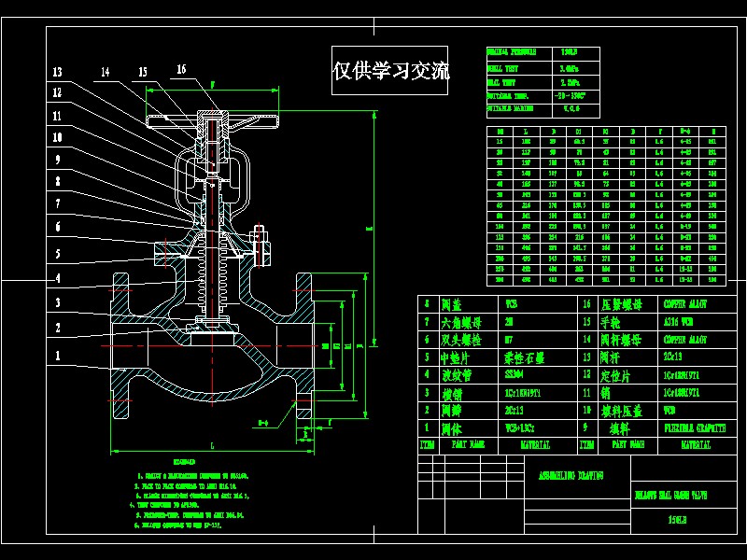Click ASSEMBLING DRAWING in the title block
Screen dimensions: 747x560
[571, 475]
